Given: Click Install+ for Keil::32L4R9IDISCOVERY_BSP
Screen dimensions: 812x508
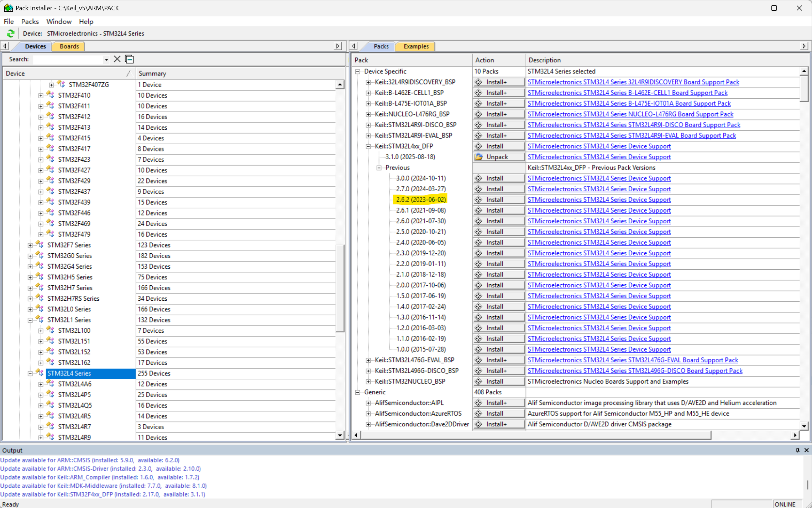Looking at the screenshot, I should (x=499, y=82).
